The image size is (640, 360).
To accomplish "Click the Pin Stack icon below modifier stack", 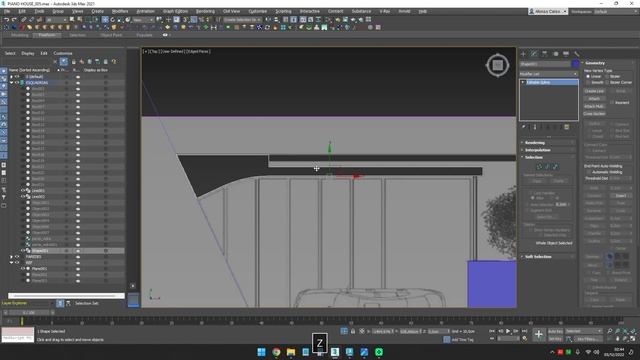I will coord(524,127).
